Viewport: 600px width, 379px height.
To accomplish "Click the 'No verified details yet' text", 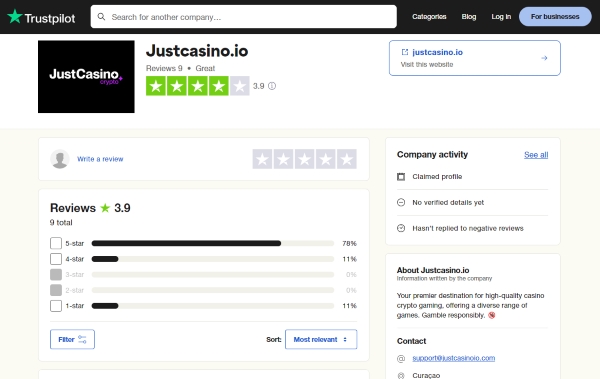I will coord(448,202).
